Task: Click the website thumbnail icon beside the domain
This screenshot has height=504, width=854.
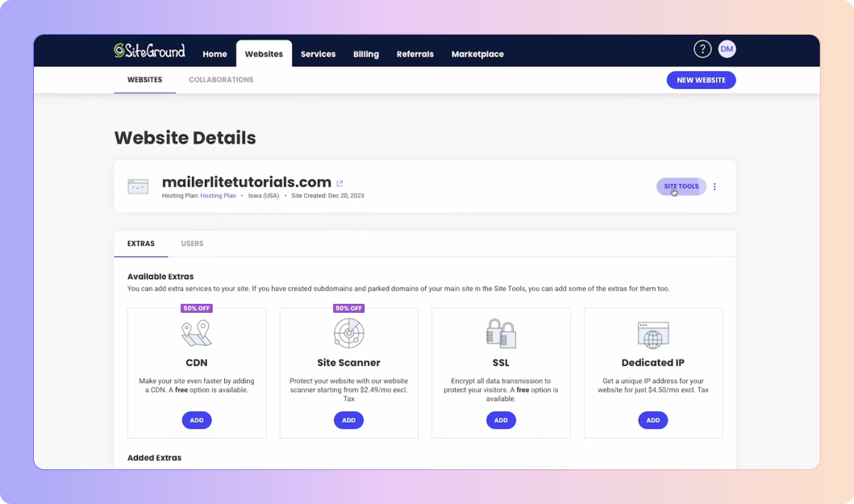Action: (x=138, y=186)
